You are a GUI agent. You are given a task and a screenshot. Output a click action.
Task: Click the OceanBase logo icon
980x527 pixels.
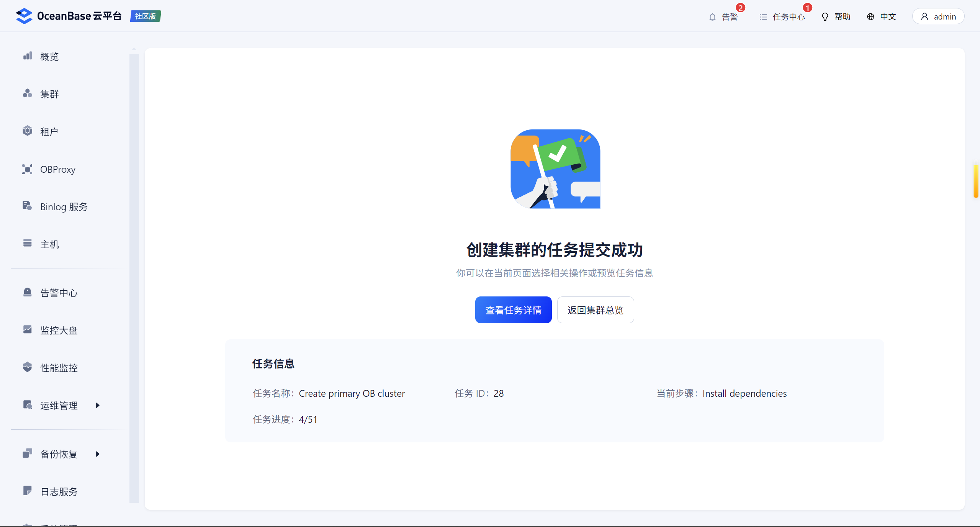pyautogui.click(x=24, y=16)
